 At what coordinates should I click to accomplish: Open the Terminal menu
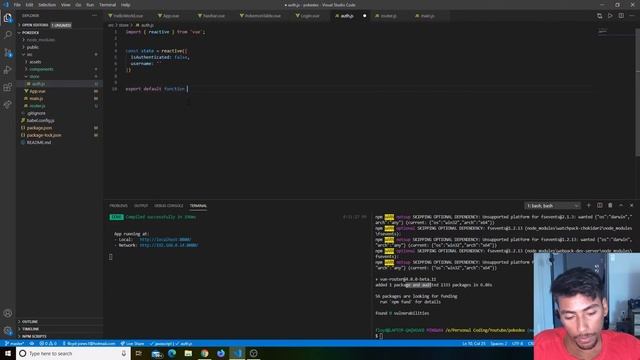coord(107,5)
